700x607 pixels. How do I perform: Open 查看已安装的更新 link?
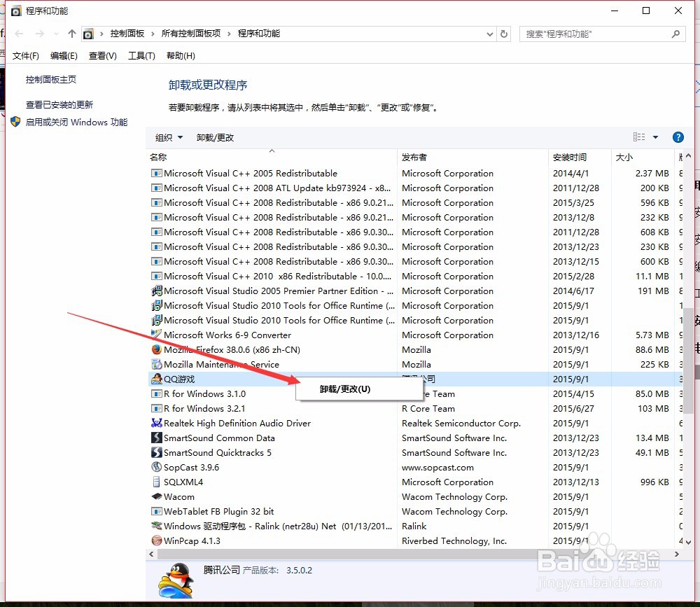(x=59, y=104)
